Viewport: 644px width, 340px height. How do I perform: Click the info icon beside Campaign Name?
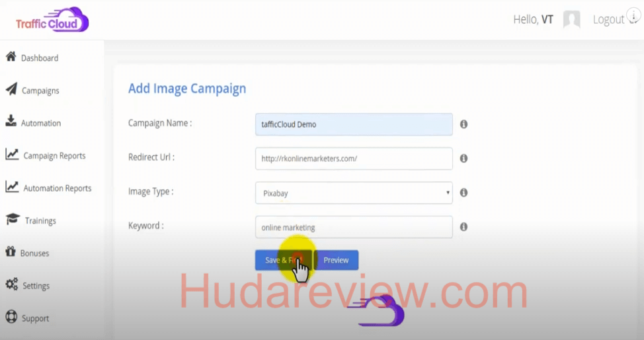(x=463, y=124)
